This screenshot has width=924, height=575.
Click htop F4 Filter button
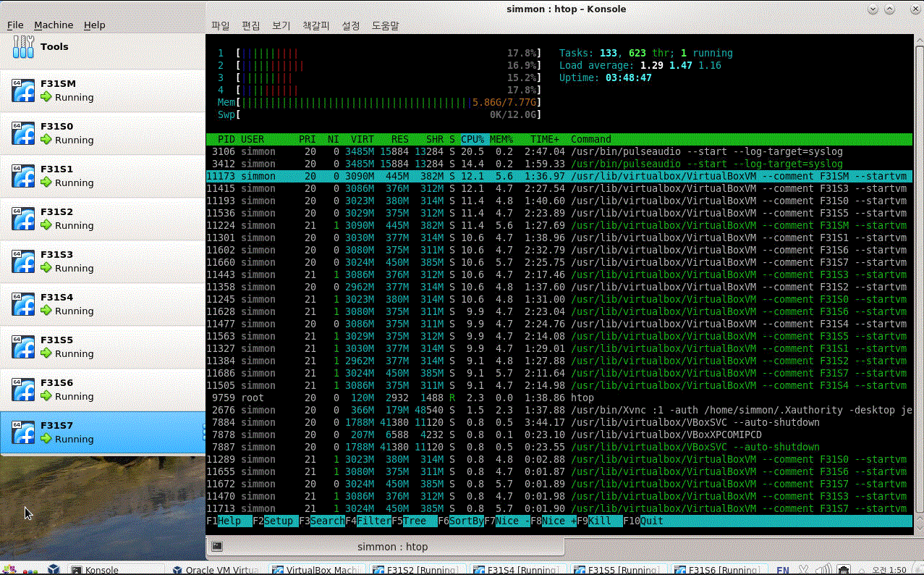pos(368,521)
